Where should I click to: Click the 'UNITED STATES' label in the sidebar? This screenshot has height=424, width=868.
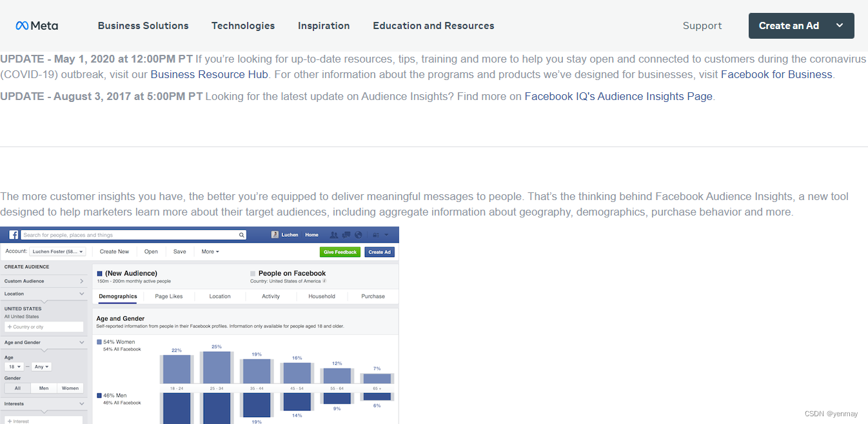[23, 308]
